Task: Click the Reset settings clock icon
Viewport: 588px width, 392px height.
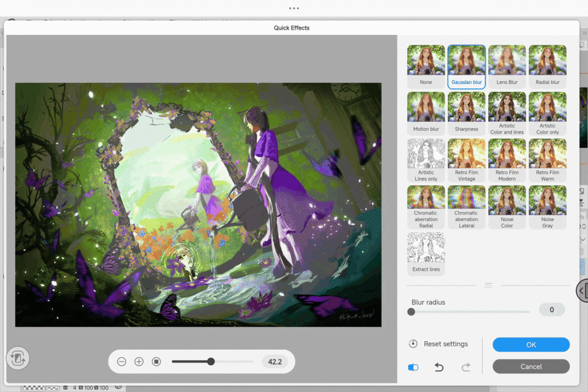Action: [413, 344]
